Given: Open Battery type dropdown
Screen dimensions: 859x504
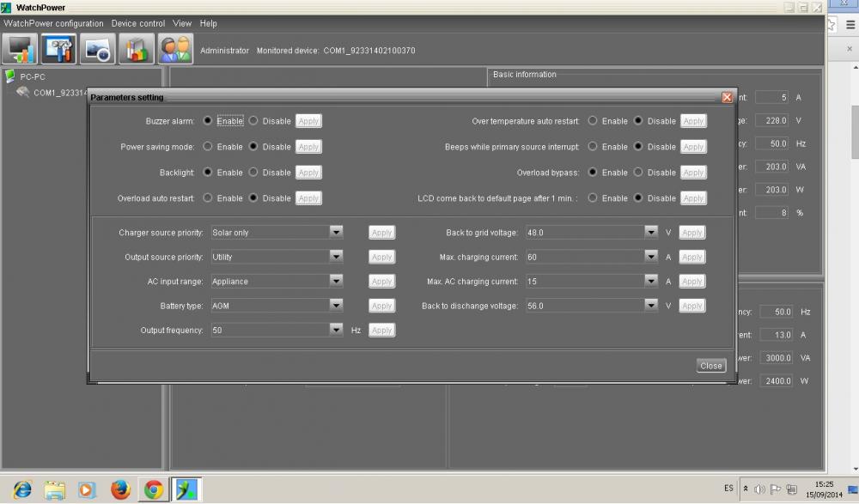Looking at the screenshot, I should (x=336, y=305).
